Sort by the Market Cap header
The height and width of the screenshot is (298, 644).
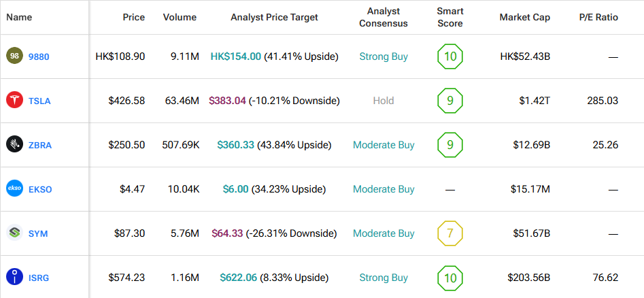click(x=524, y=17)
